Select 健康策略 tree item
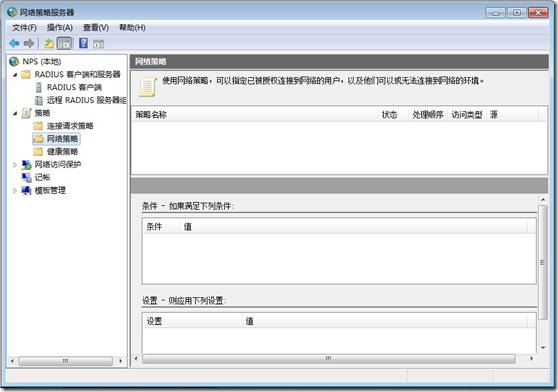 tap(62, 152)
